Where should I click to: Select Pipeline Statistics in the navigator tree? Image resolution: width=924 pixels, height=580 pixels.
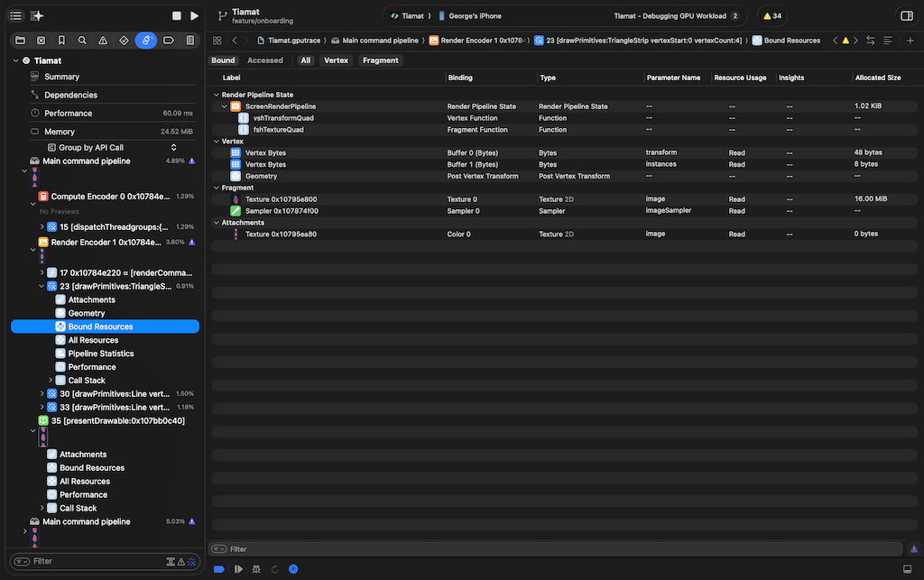click(101, 354)
